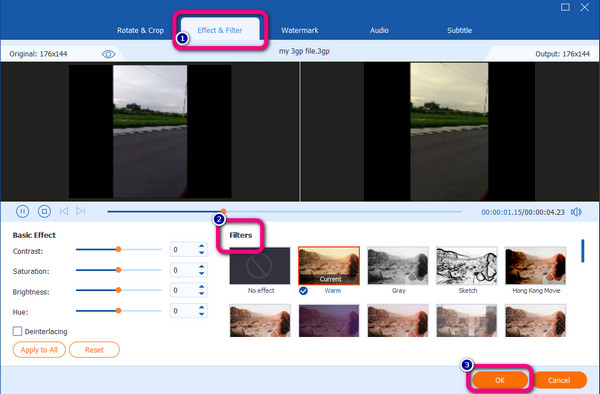Enable the Deinterlacing checkbox
This screenshot has width=600, height=394.
18,331
